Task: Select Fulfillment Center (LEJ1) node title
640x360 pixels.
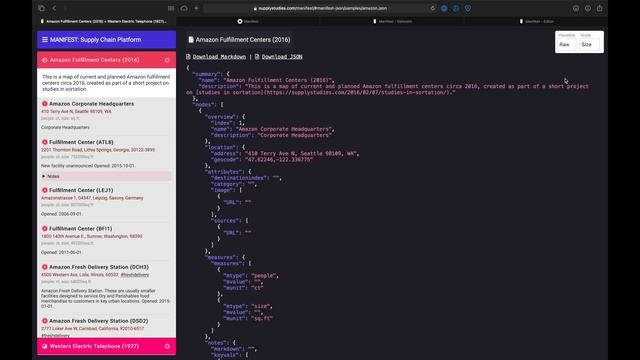Action: point(81,190)
